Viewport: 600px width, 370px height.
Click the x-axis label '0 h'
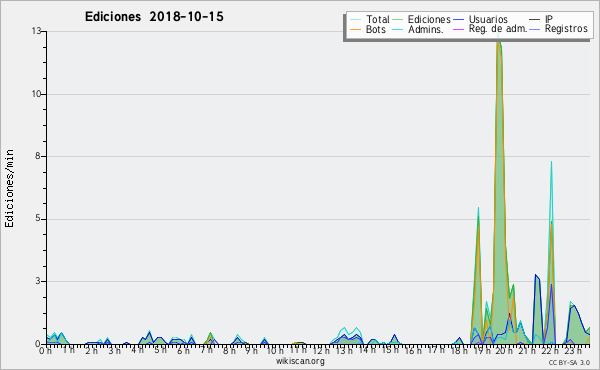tap(46, 351)
